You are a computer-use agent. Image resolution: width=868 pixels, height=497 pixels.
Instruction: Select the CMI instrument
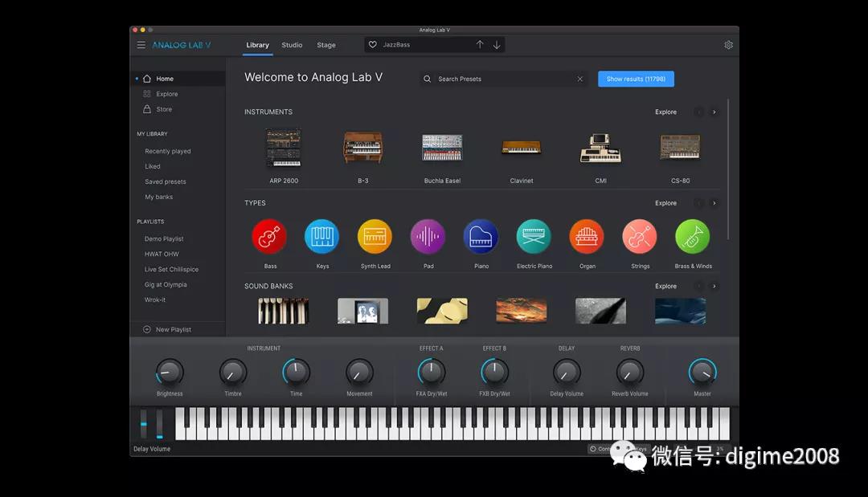600,148
